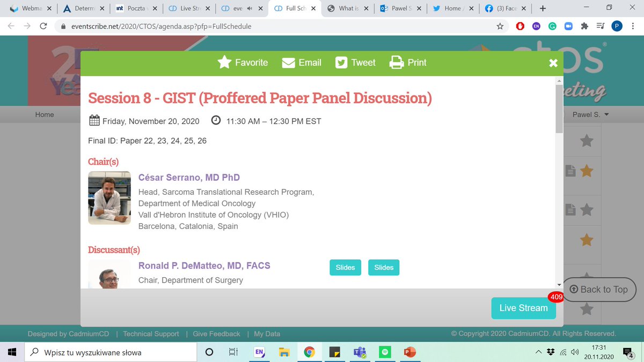The height and width of the screenshot is (362, 644).
Task: Open the Email sharing option
Action: [288, 62]
